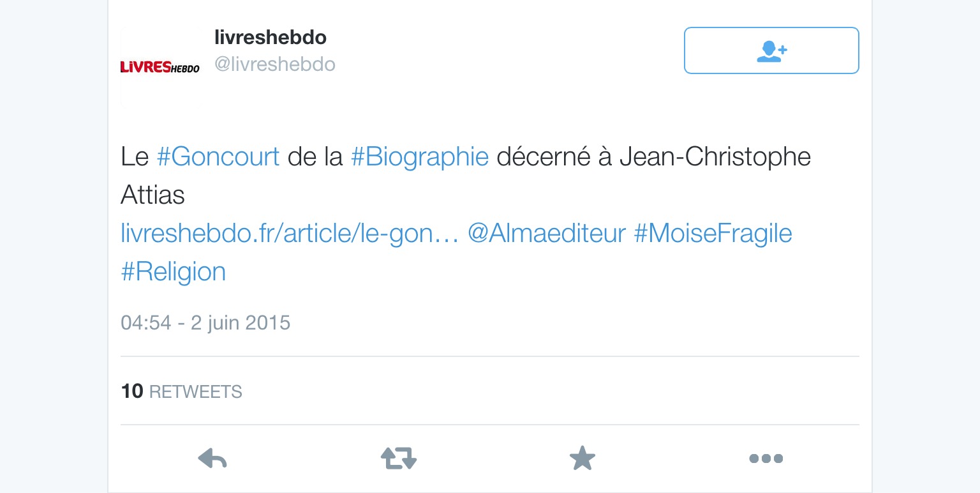Reply to the livreshebdo tweet
980x493 pixels.
212,458
